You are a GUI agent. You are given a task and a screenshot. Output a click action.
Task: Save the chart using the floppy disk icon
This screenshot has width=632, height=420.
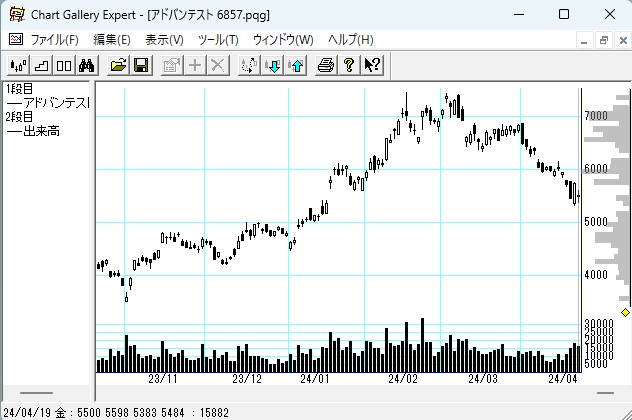[x=141, y=65]
